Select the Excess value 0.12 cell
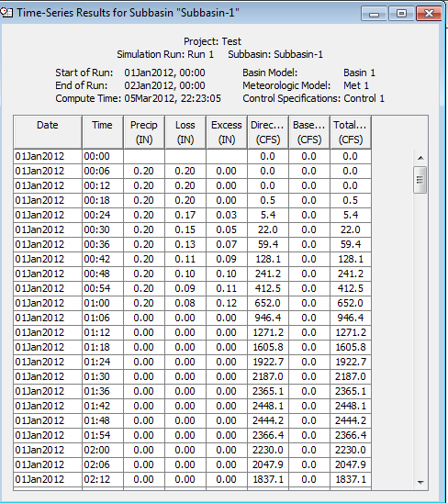 tap(227, 303)
